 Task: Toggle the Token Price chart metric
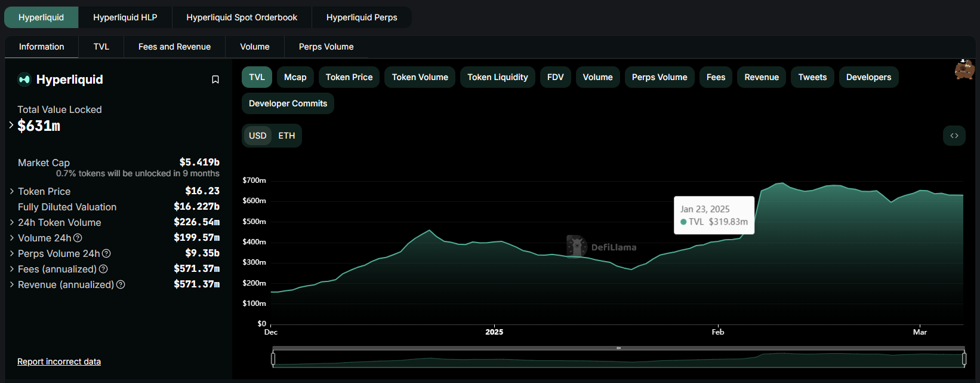[349, 77]
